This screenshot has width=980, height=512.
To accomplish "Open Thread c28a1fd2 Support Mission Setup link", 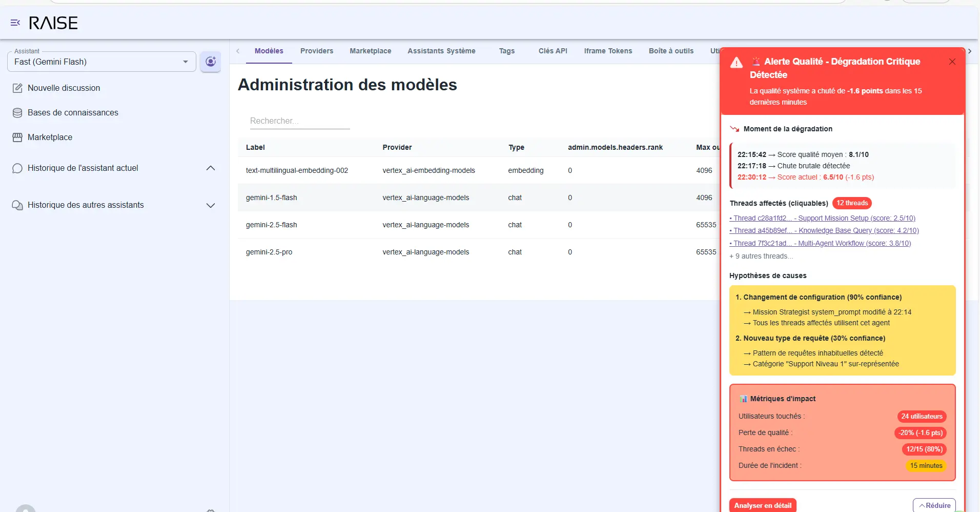I will 823,218.
